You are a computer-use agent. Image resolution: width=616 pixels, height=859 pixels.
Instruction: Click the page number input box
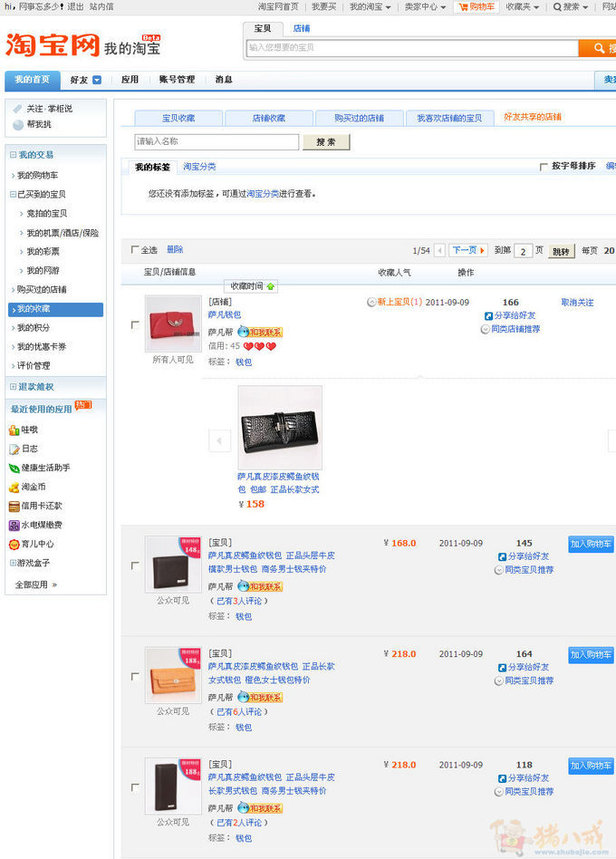(x=523, y=252)
